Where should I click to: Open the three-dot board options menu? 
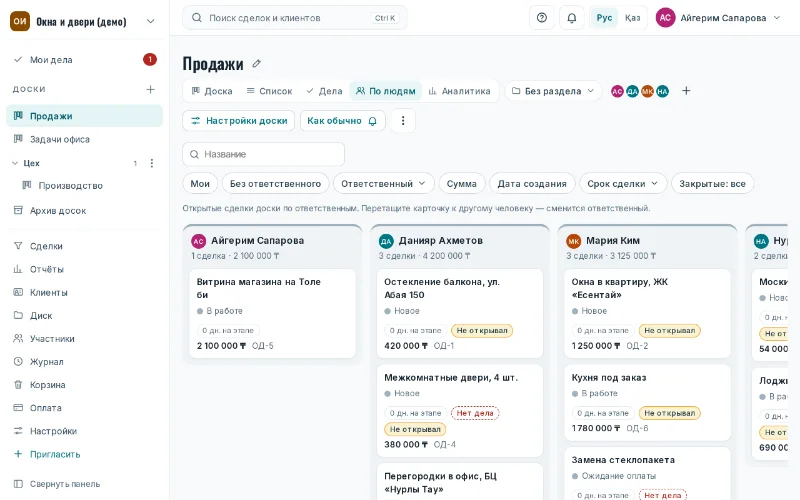[403, 121]
